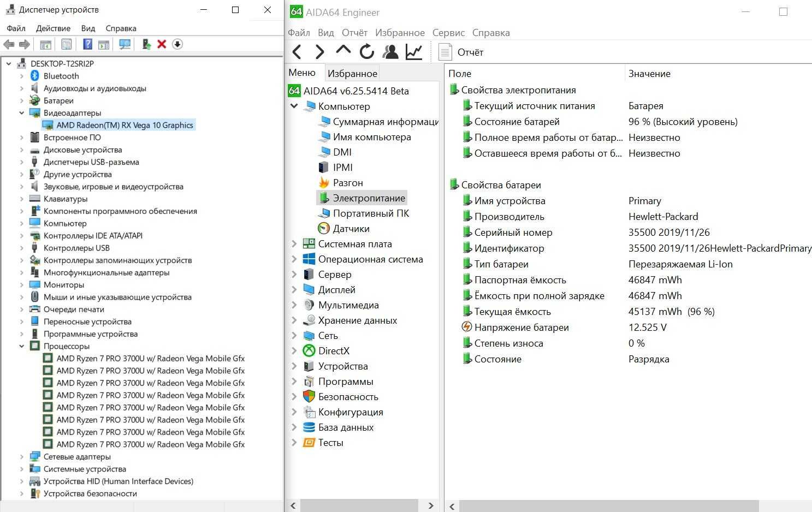Click the AIDA64 Up level arrow
812x512 pixels.
(343, 51)
